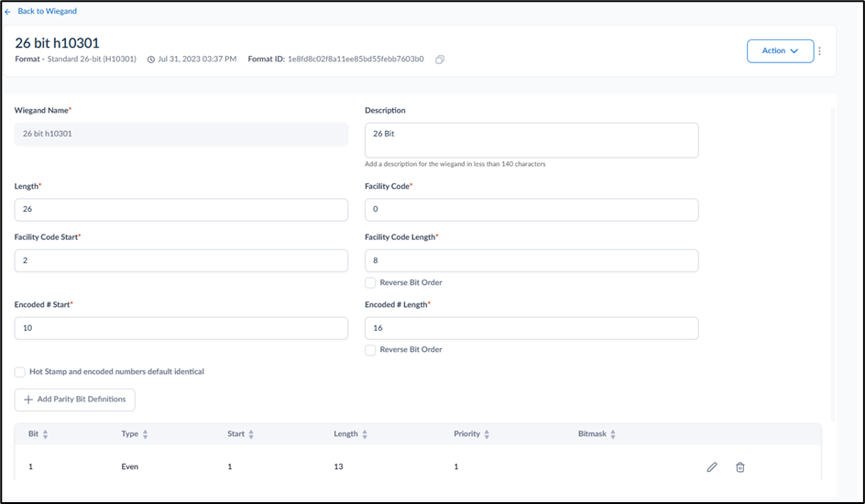
Task: Click the back arrow icon beside Back to Wiegand
Action: tap(7, 12)
